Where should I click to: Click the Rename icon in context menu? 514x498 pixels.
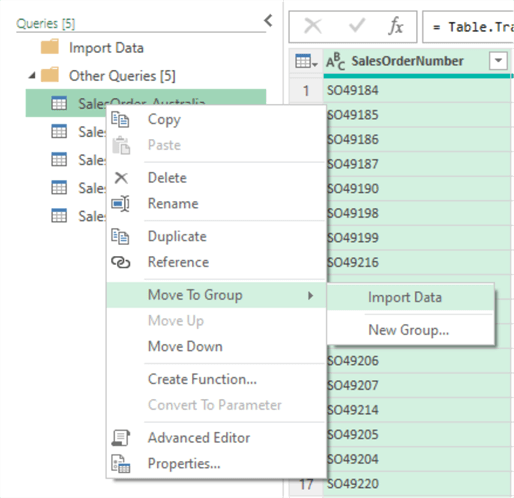click(120, 204)
